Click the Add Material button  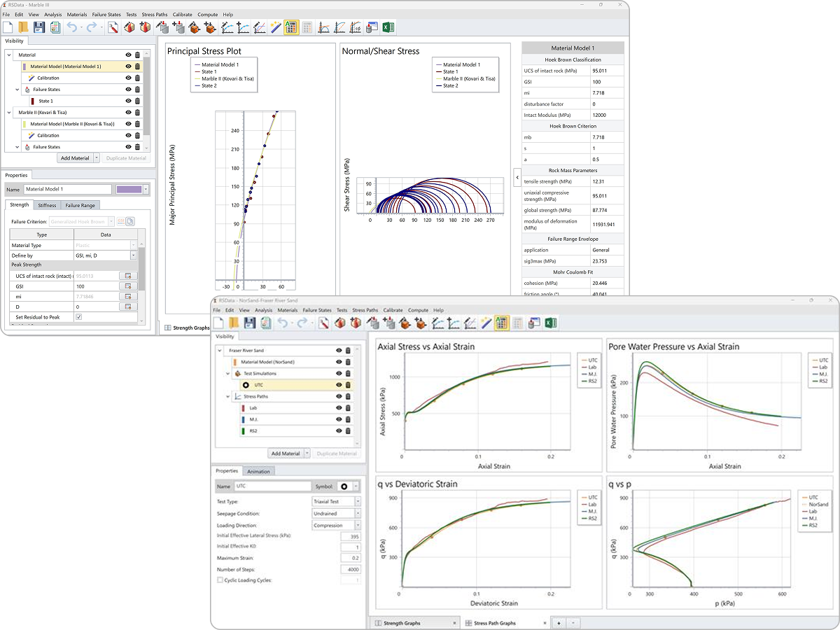click(75, 158)
